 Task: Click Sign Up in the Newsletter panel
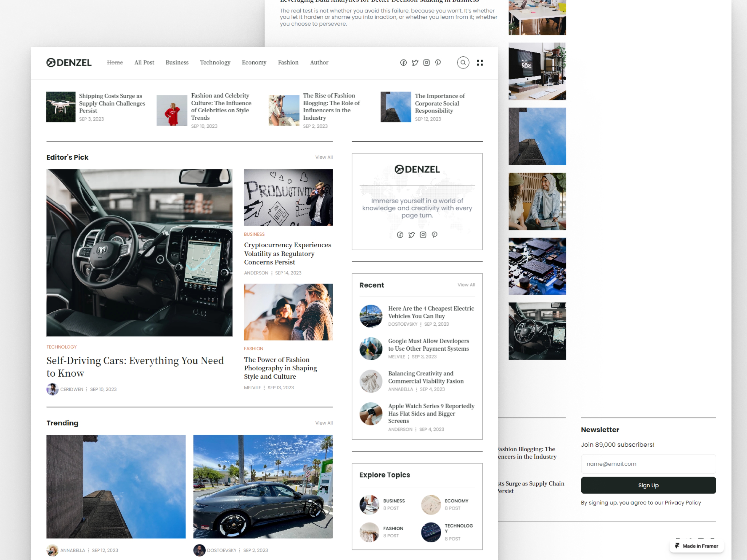pyautogui.click(x=648, y=485)
